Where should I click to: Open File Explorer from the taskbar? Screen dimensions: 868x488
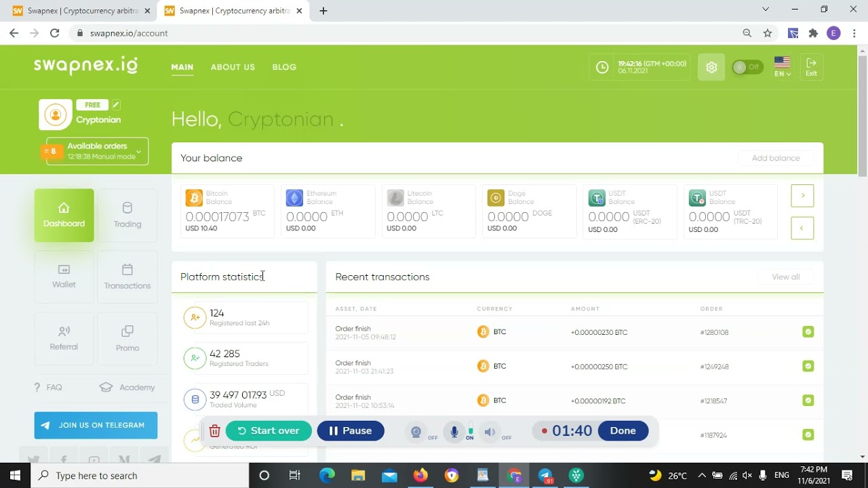[358, 475]
